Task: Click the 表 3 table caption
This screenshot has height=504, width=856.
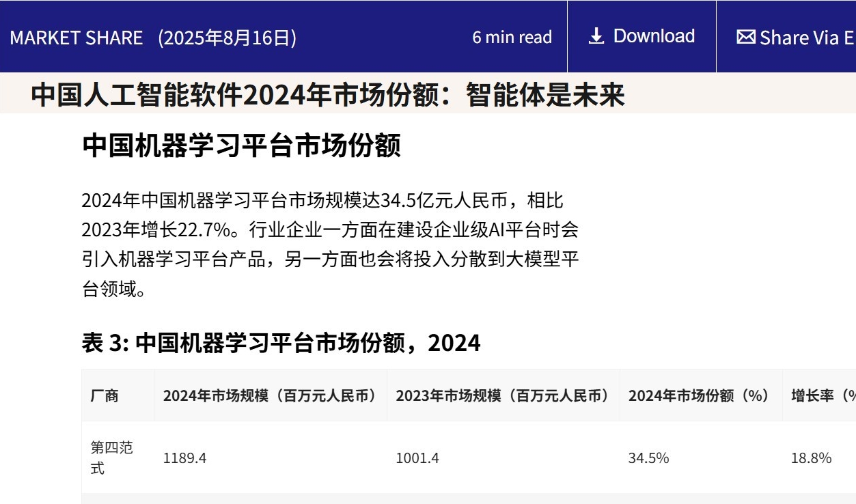Action: 281,343
